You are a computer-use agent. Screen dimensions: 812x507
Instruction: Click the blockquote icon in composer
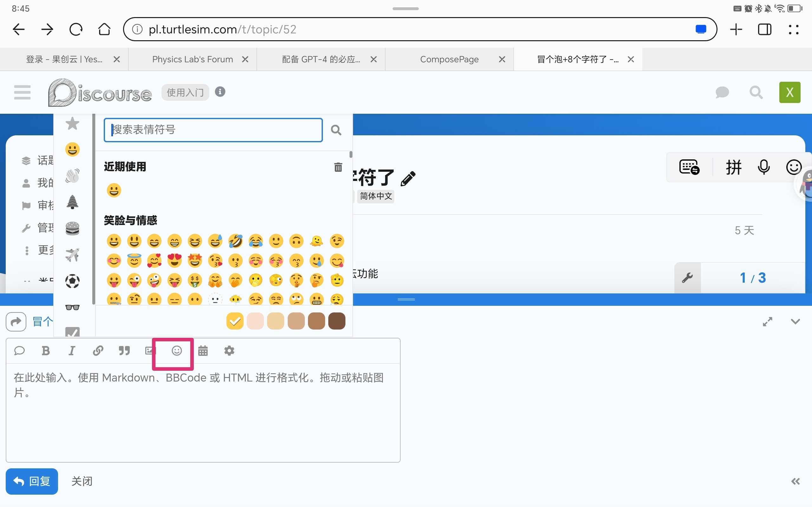[124, 351]
